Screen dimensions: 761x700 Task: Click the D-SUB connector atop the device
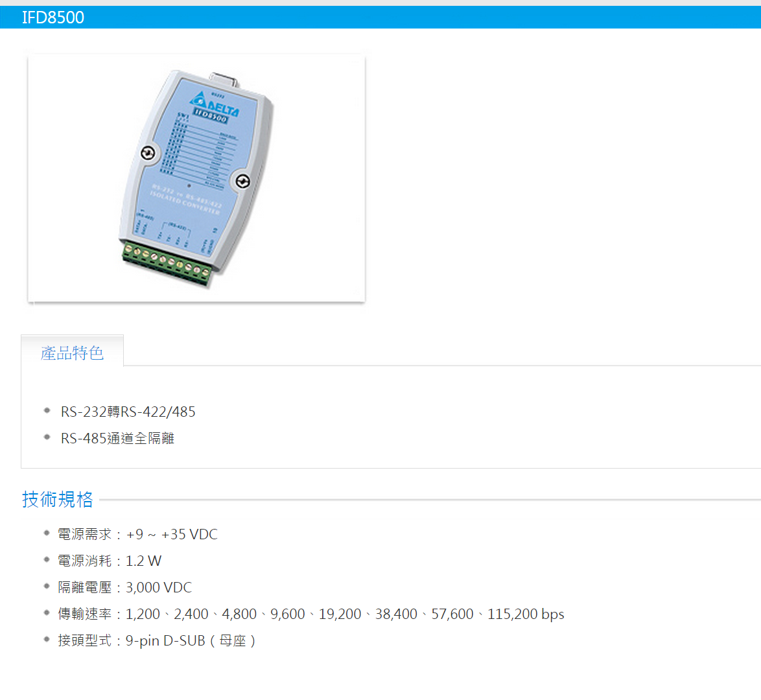pos(224,80)
